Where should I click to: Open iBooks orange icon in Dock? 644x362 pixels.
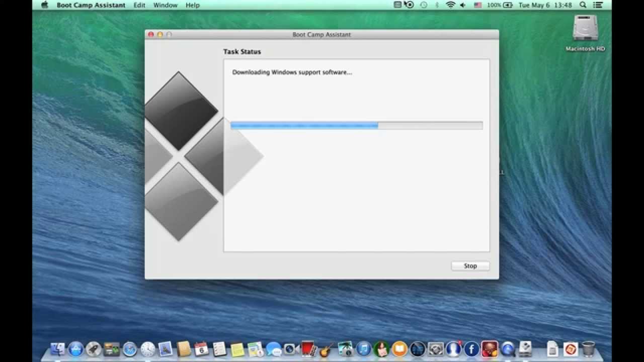pos(399,349)
